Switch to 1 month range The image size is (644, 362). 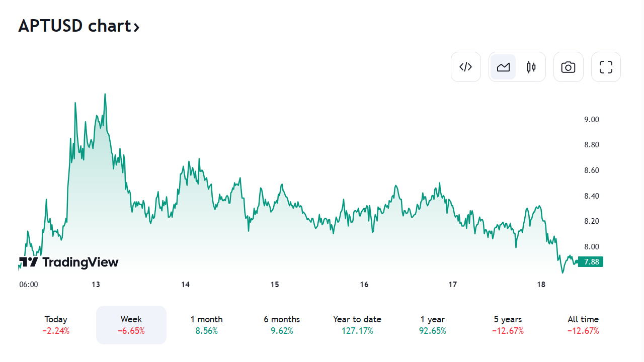pyautogui.click(x=206, y=325)
